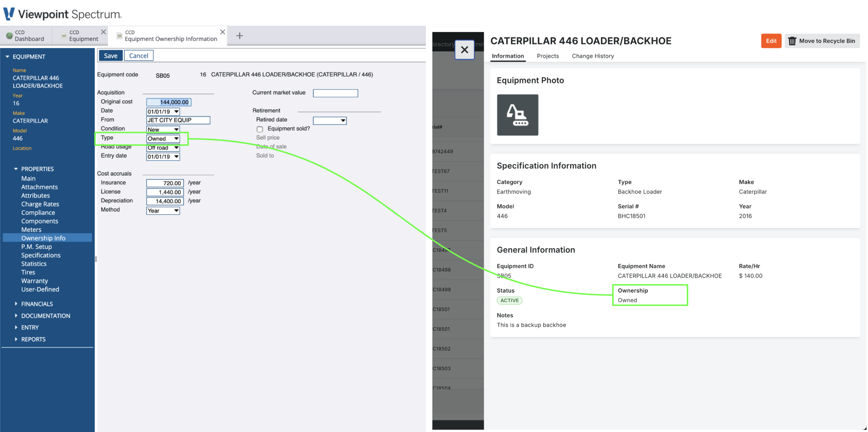Click the green Dashboard tab icon
This screenshot has width=868, height=432.
(x=9, y=35)
